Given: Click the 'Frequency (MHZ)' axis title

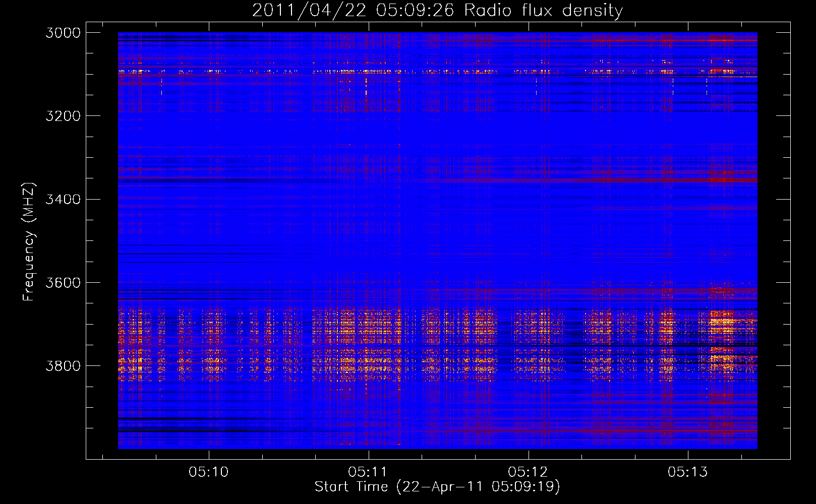Looking at the screenshot, I should coord(29,242).
